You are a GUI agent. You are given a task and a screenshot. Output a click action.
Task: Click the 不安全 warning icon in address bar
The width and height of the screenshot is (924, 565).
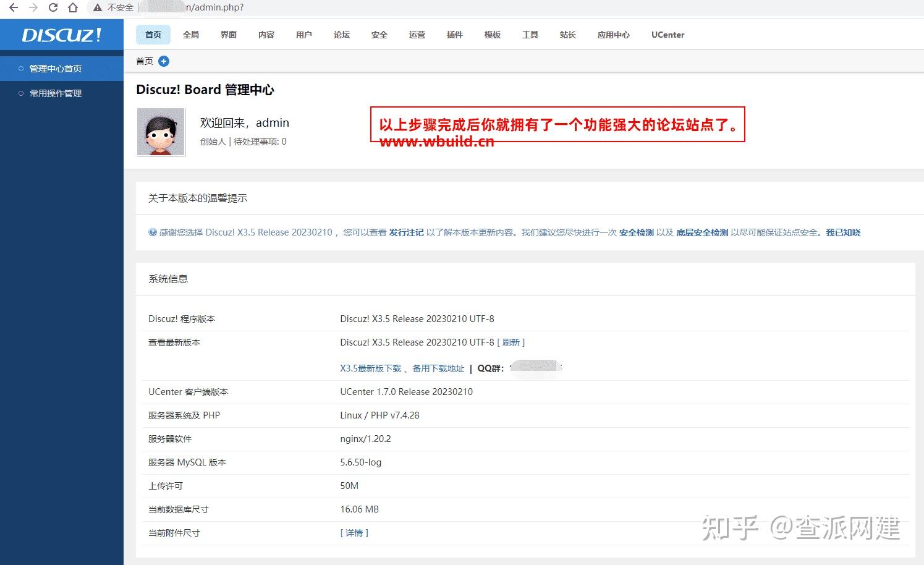tap(96, 8)
